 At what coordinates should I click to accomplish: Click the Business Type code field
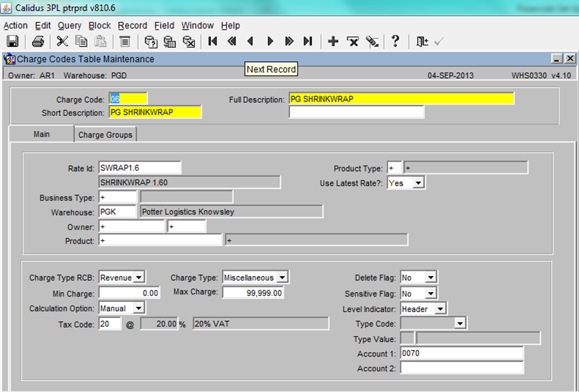pos(118,197)
